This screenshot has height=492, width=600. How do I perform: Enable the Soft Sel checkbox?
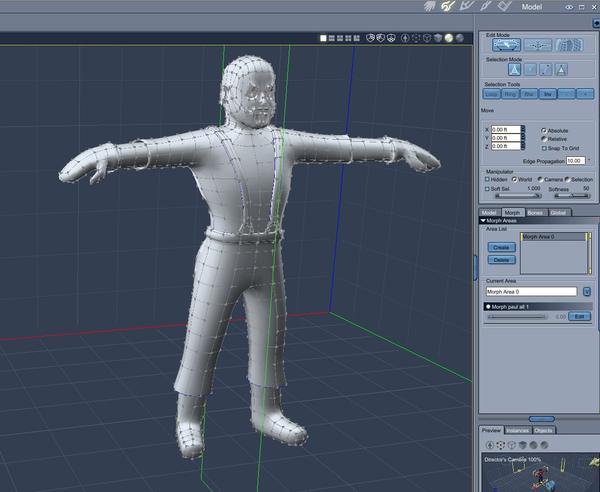click(488, 189)
